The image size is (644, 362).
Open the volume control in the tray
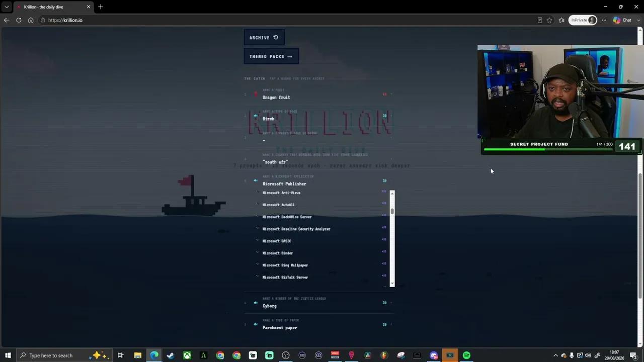coord(588,355)
